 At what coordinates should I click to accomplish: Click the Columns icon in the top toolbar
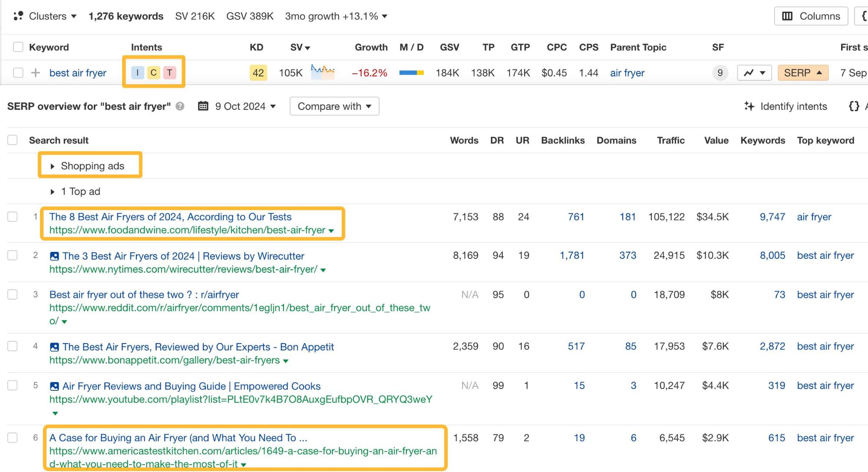tap(787, 16)
